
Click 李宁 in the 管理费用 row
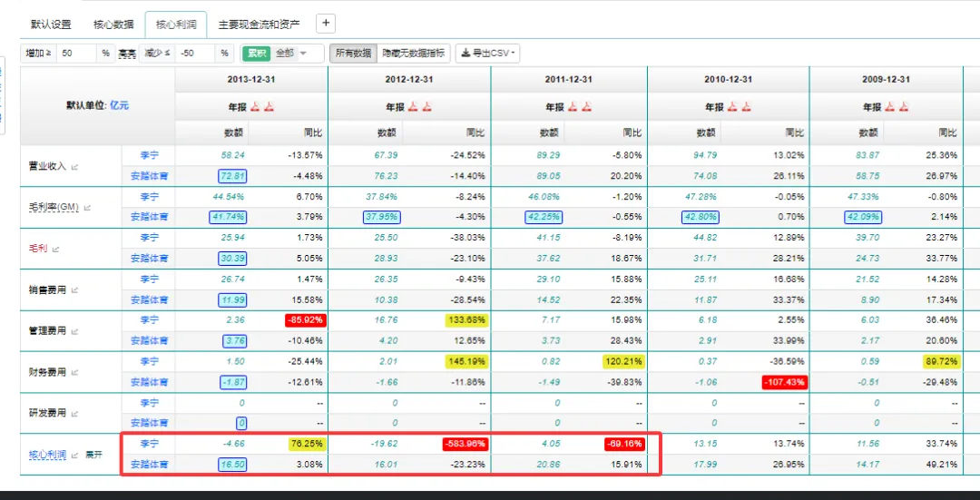coord(150,320)
